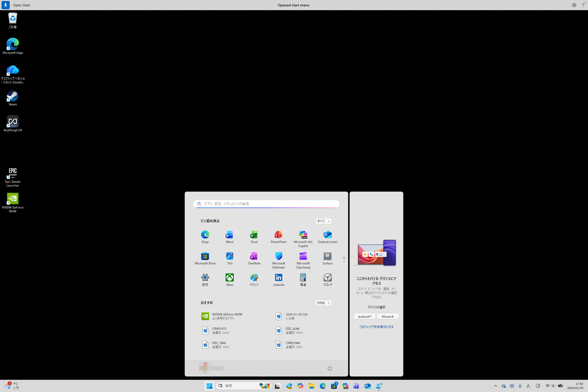Expand all apps with すべて button
The height and width of the screenshot is (392, 588).
323,221
